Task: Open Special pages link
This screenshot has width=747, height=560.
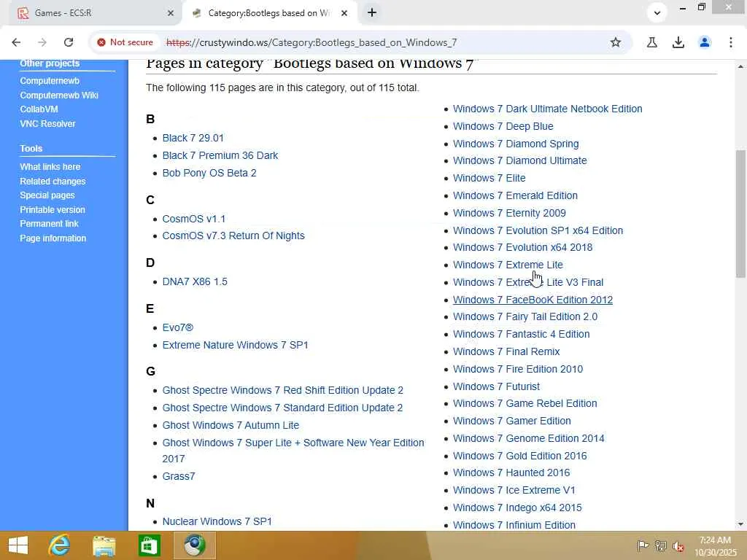Action: 47,195
